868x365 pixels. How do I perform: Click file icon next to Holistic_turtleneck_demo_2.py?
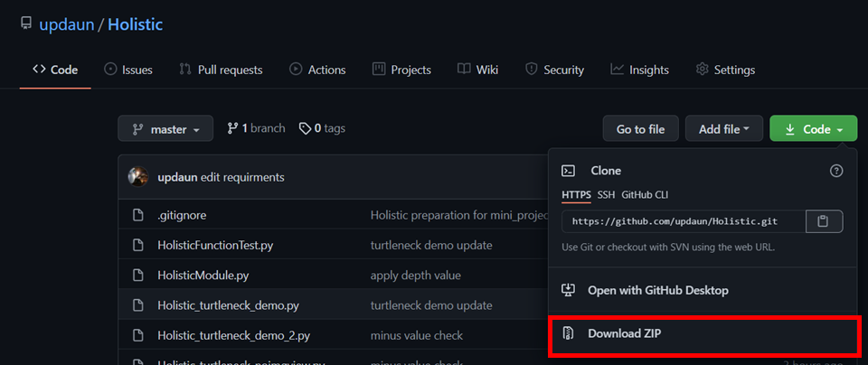138,335
